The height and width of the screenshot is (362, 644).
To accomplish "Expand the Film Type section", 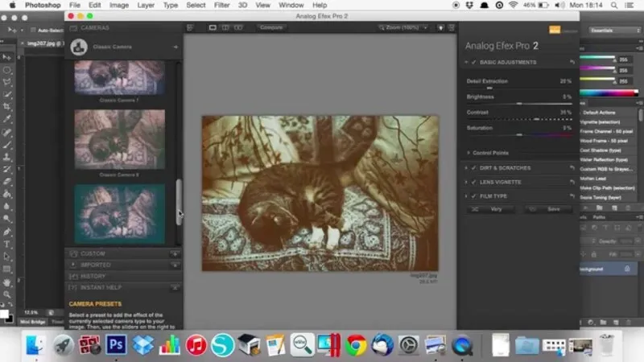I will pos(466,196).
